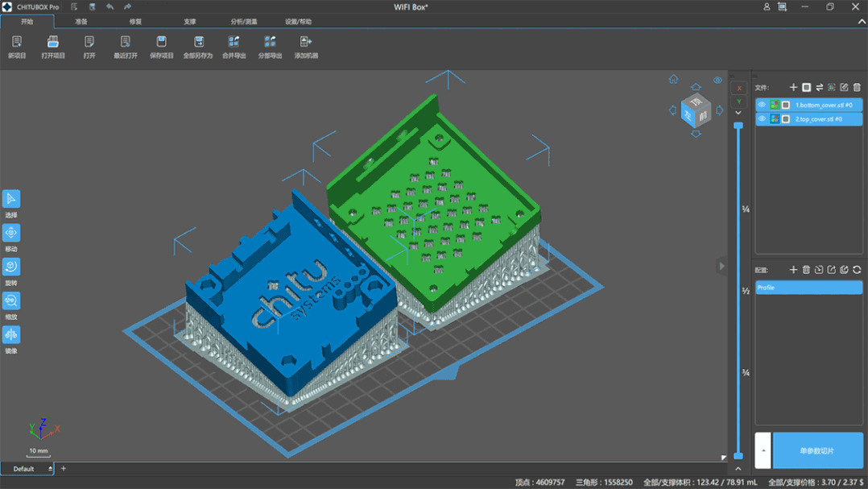Switch to the 修复 tab
This screenshot has height=489, width=868.
(135, 22)
